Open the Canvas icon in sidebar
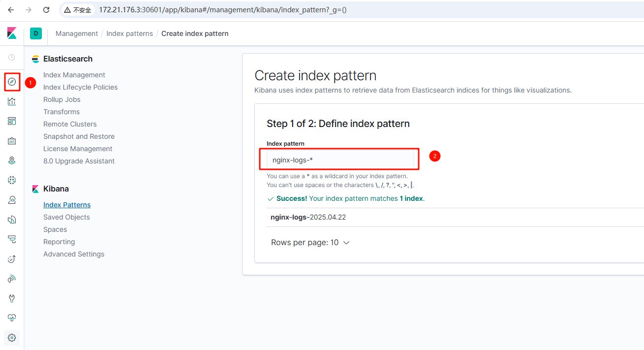The height and width of the screenshot is (350, 644). click(12, 141)
